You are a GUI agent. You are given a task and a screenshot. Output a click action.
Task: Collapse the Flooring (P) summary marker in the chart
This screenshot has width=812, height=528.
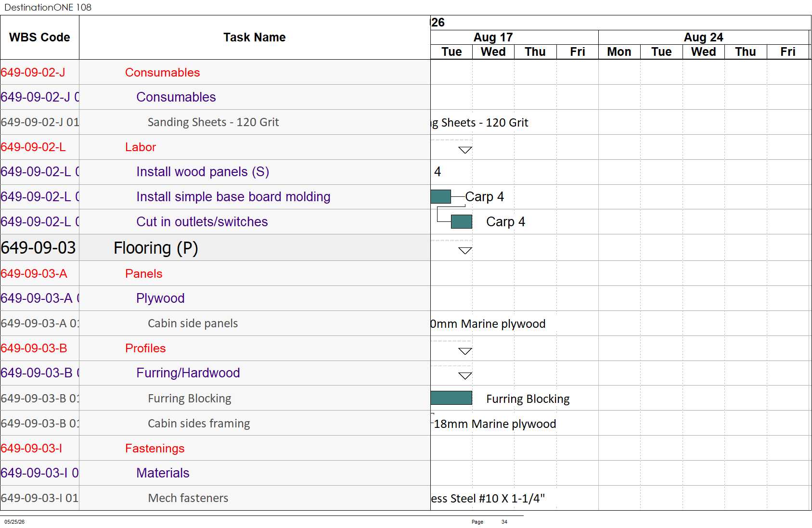(x=465, y=251)
